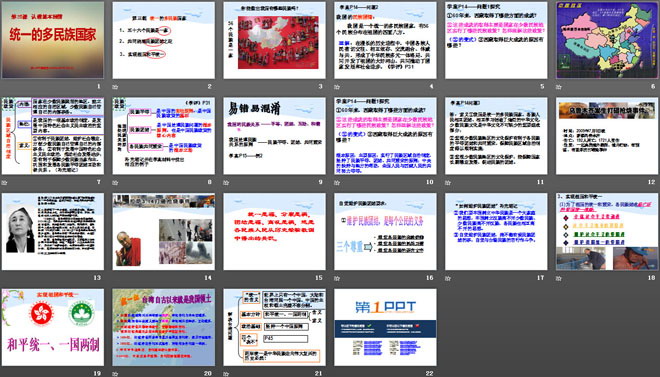Select slide 1 title thumbnail 统一的多民族国家
Screen dimensions: 660x377
tap(53, 40)
